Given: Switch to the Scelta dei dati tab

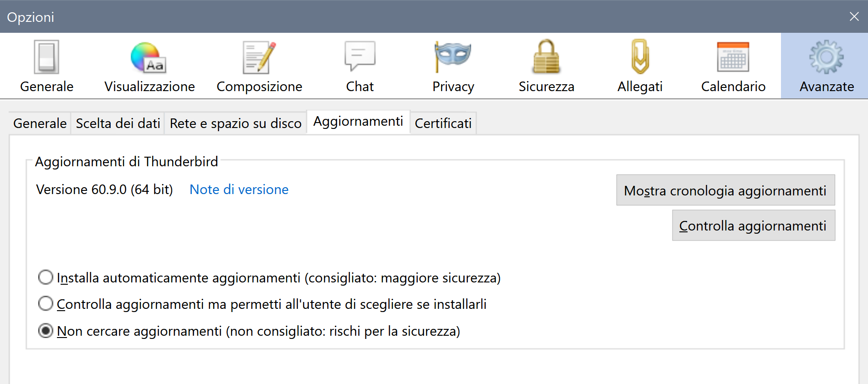Looking at the screenshot, I should 118,123.
